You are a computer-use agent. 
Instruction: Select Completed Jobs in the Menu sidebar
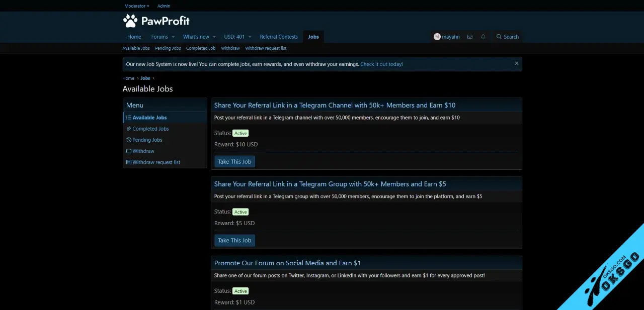point(165,129)
